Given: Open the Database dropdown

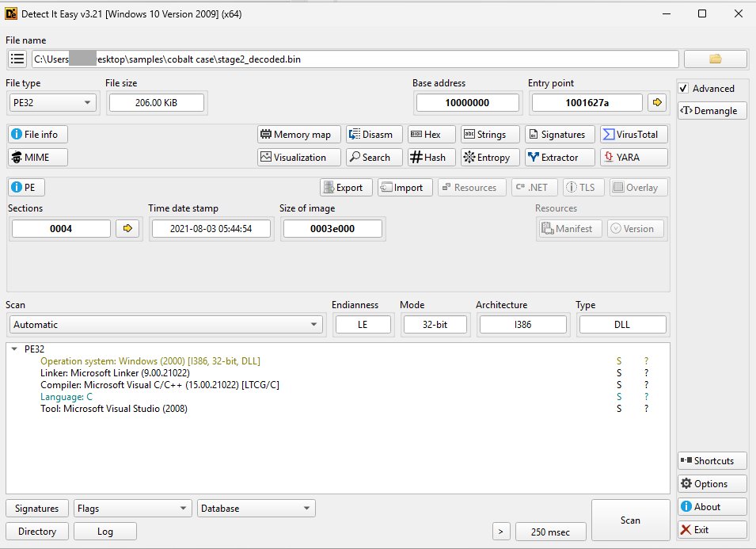Looking at the screenshot, I should tap(256, 508).
